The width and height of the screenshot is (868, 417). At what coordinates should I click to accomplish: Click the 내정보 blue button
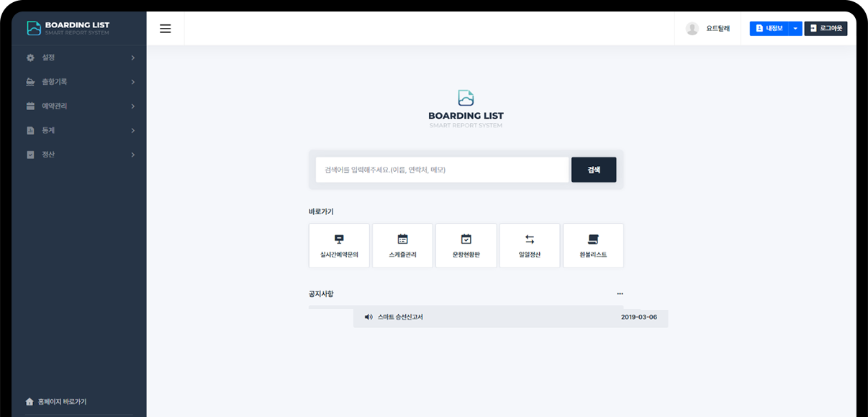[769, 29]
